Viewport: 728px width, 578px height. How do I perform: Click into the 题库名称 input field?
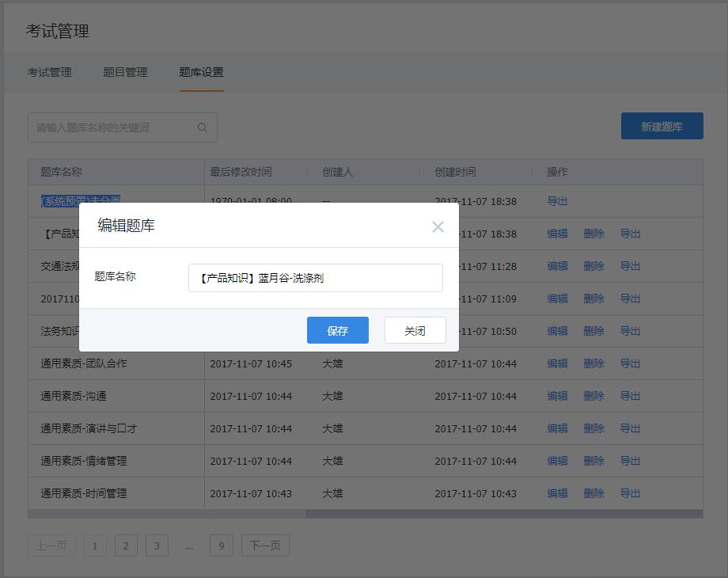tap(315, 278)
